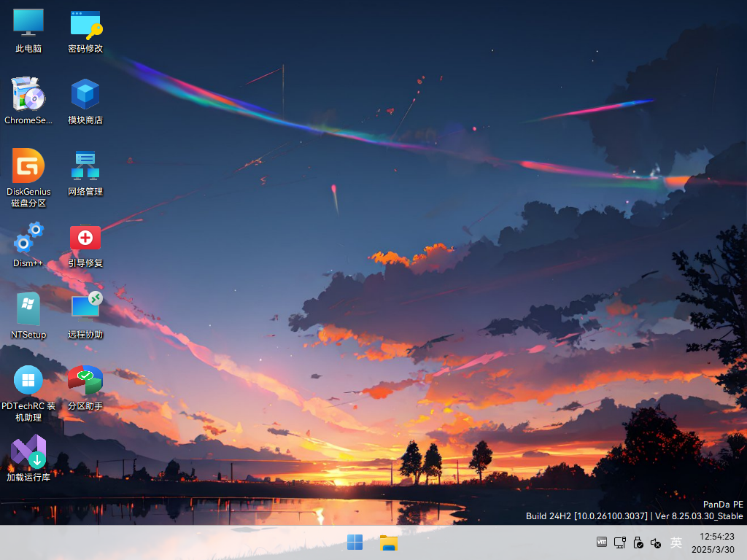Open the 分区助手 partition assistant icon
This screenshot has width=747, height=560.
[85, 380]
